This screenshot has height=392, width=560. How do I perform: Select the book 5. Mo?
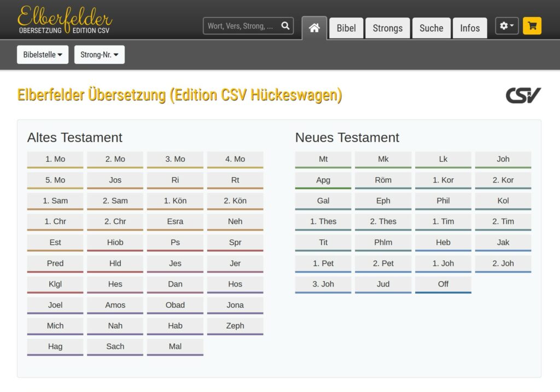click(x=55, y=180)
